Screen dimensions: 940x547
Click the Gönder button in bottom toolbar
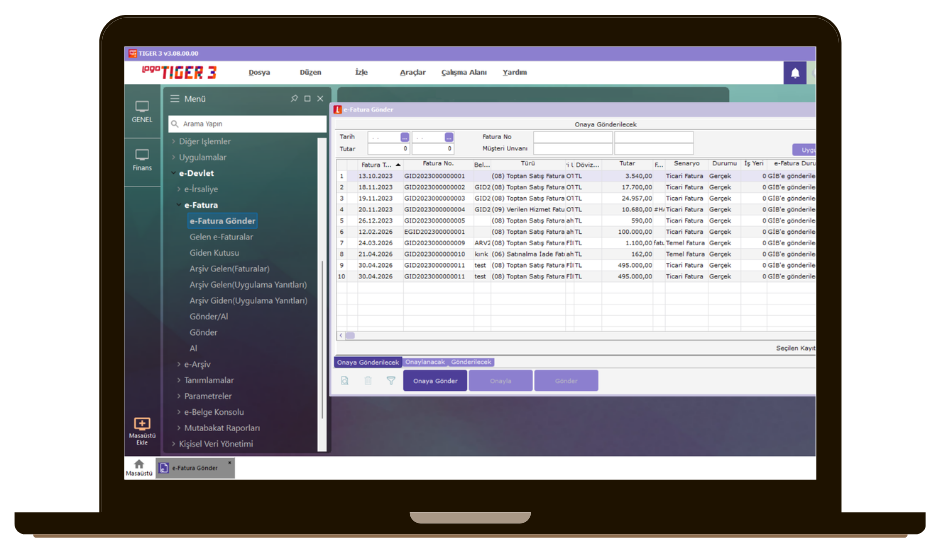[x=566, y=381]
